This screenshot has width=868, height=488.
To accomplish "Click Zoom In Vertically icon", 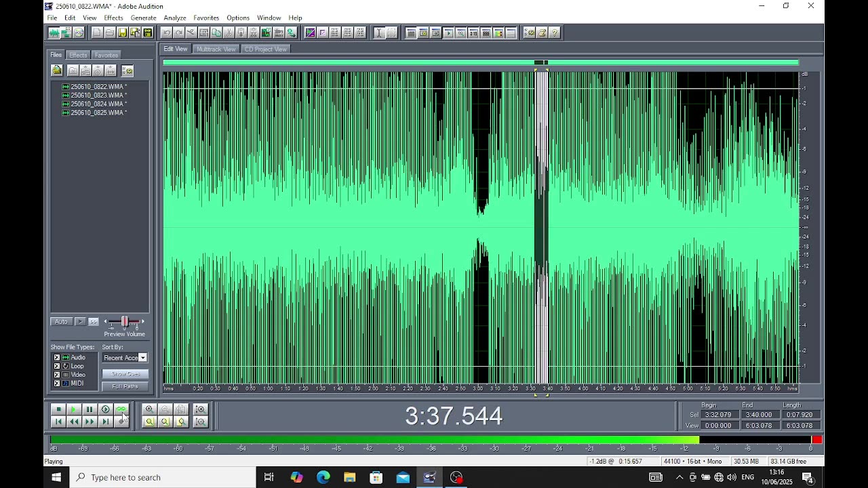I will 200,409.
